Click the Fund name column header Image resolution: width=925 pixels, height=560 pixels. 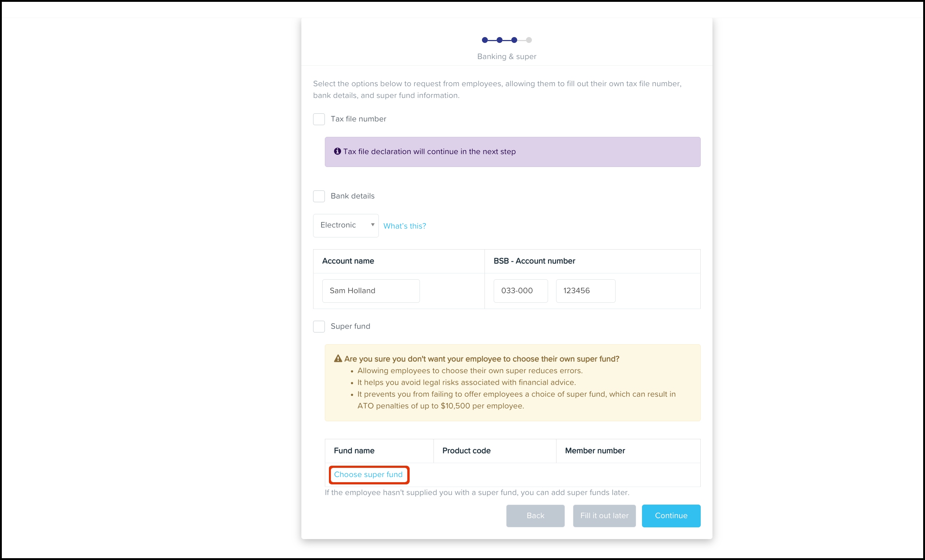(354, 451)
